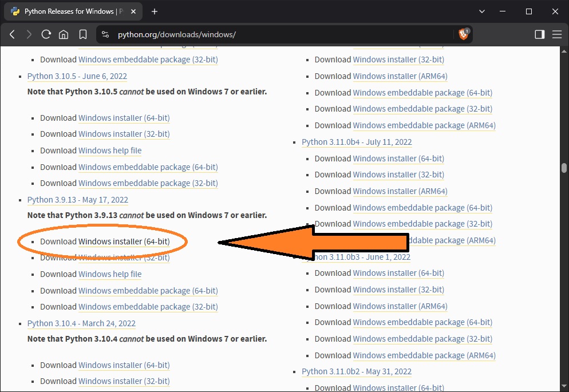Screen dimensions: 569x392
Task: Download Python 3.9.13 Windows installer (32-bit)
Action: point(124,258)
